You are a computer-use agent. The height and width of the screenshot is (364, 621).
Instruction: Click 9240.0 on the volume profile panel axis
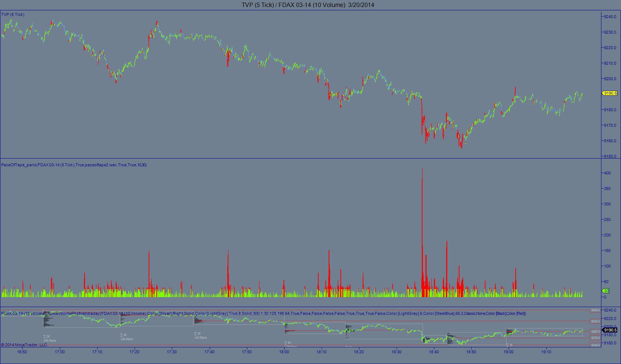610,310
